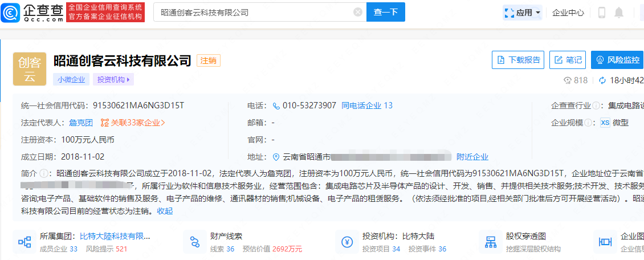Open 企业中心 in the top bar
644x260 pixels.
(x=568, y=13)
